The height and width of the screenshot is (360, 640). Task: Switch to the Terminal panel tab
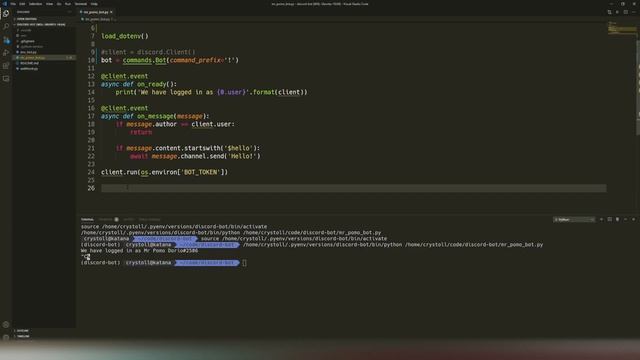(87, 220)
